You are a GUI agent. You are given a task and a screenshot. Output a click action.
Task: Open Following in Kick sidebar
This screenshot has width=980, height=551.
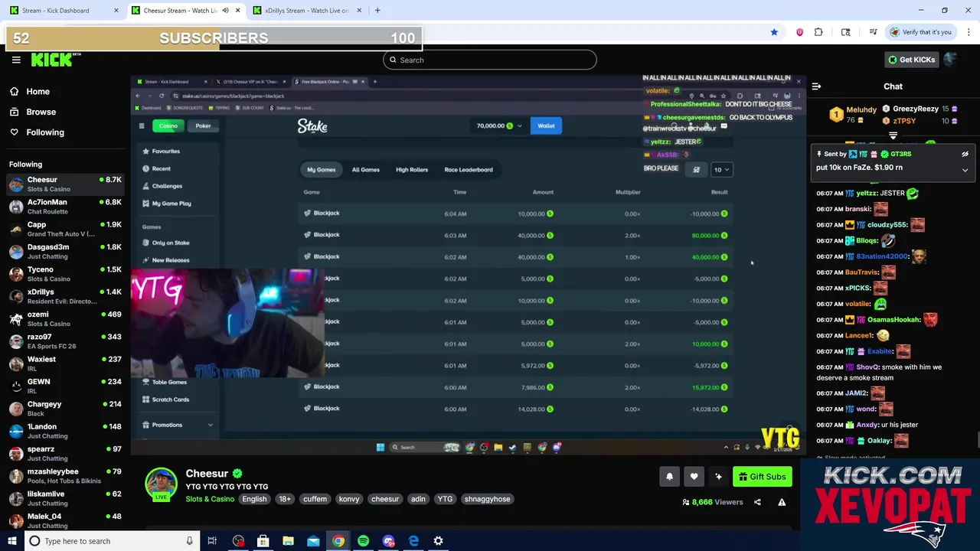[x=45, y=132]
